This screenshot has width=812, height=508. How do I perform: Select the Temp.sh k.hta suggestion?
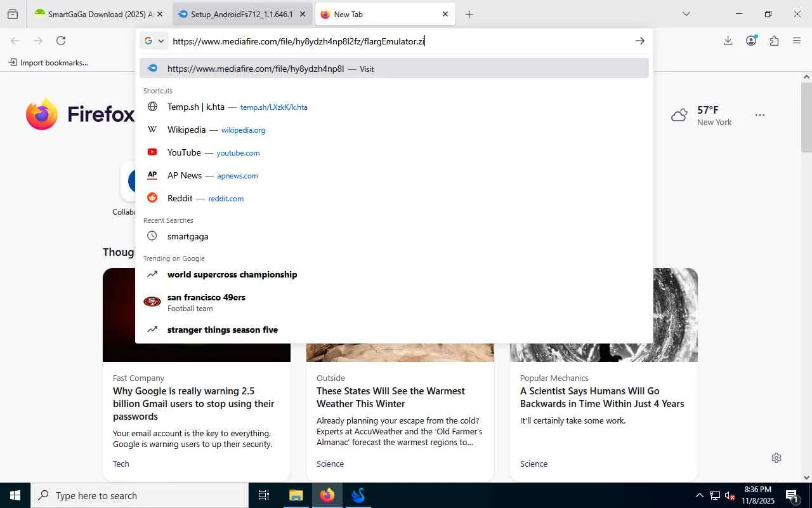(394, 107)
